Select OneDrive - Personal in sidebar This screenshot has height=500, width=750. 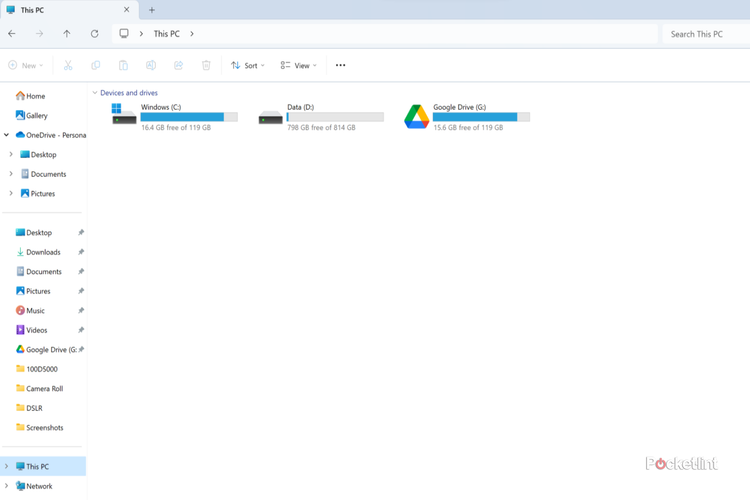tap(51, 135)
